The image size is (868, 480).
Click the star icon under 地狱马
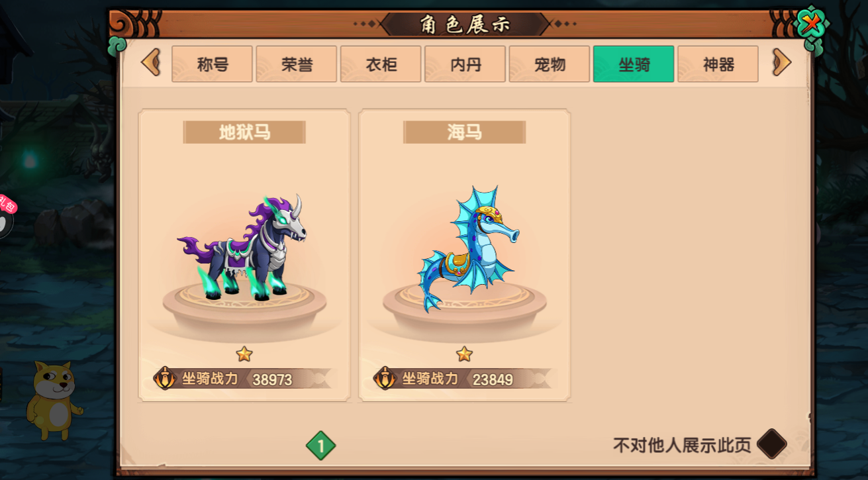tap(244, 354)
